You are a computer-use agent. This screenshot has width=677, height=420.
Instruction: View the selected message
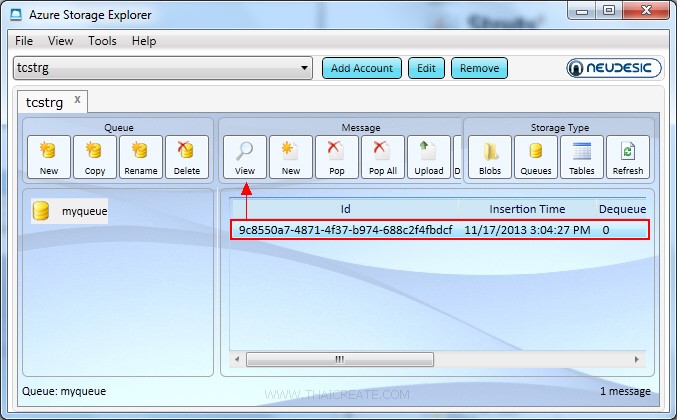[x=245, y=157]
